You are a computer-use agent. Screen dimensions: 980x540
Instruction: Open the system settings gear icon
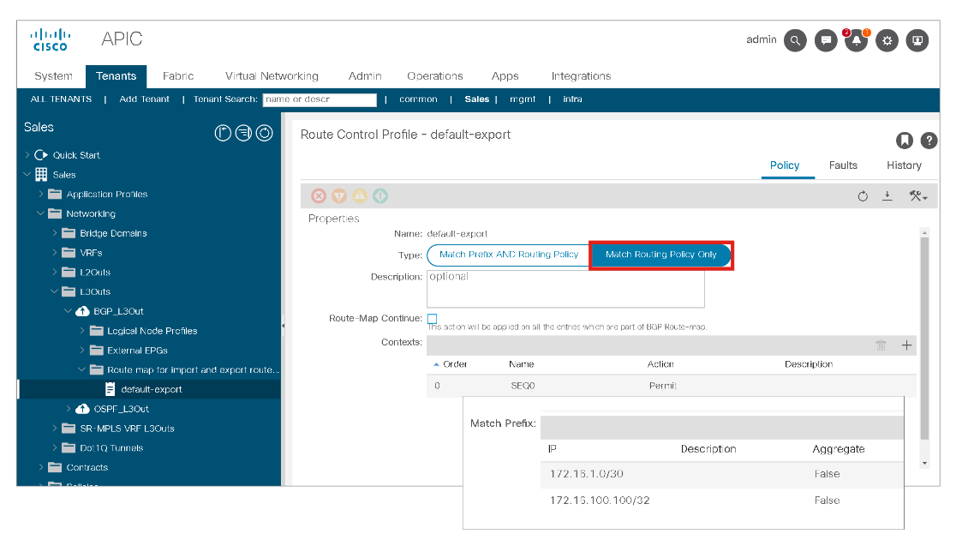pyautogui.click(x=887, y=40)
